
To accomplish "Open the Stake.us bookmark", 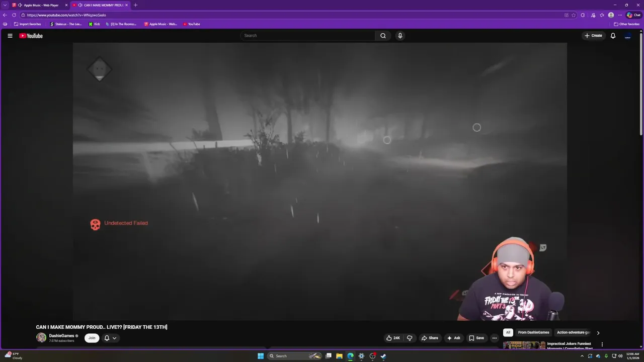I will tap(66, 24).
